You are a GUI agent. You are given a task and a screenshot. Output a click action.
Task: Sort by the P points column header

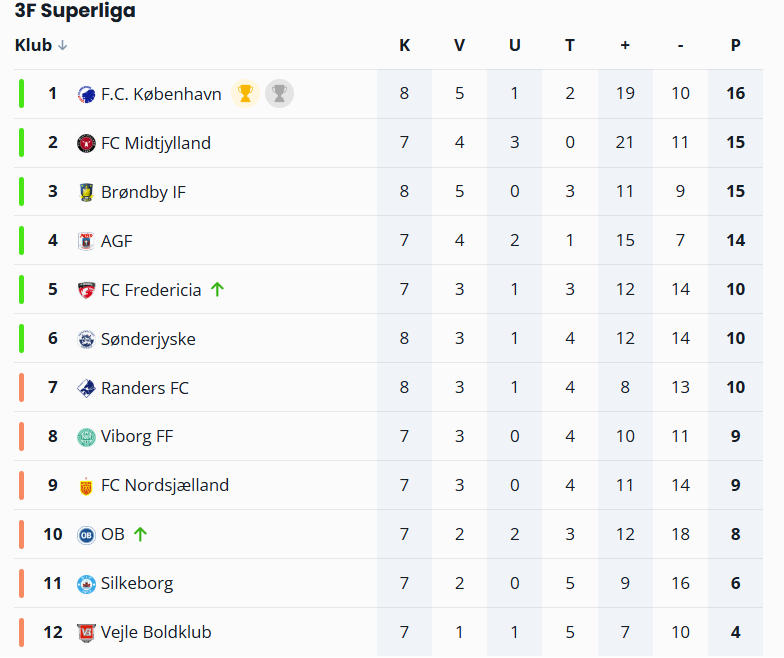click(735, 45)
